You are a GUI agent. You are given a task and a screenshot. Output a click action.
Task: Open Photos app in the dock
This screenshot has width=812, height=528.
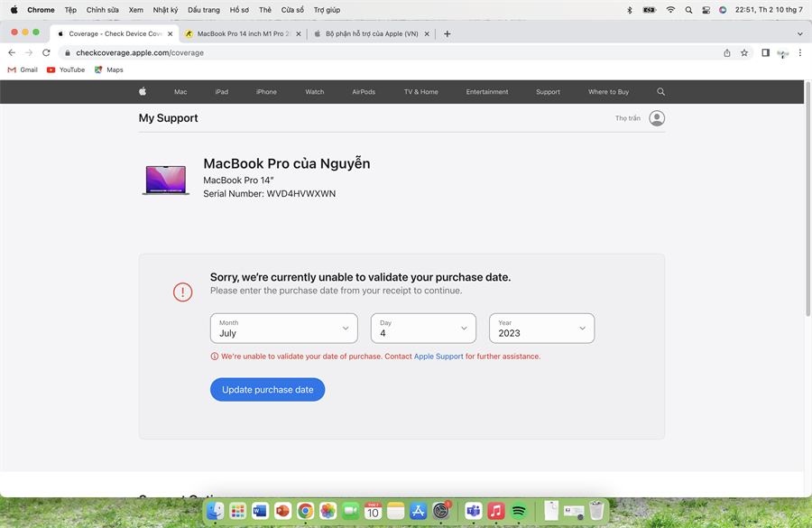pos(328,511)
